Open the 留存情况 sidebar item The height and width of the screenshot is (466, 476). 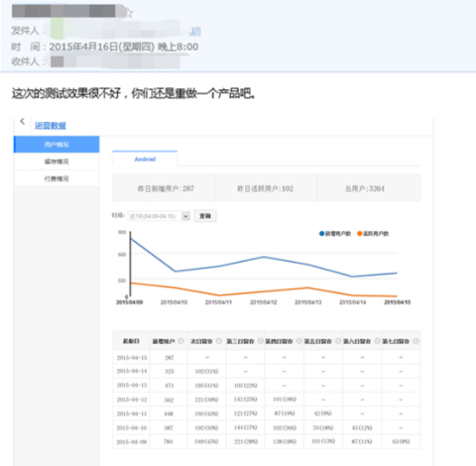pyautogui.click(x=56, y=162)
